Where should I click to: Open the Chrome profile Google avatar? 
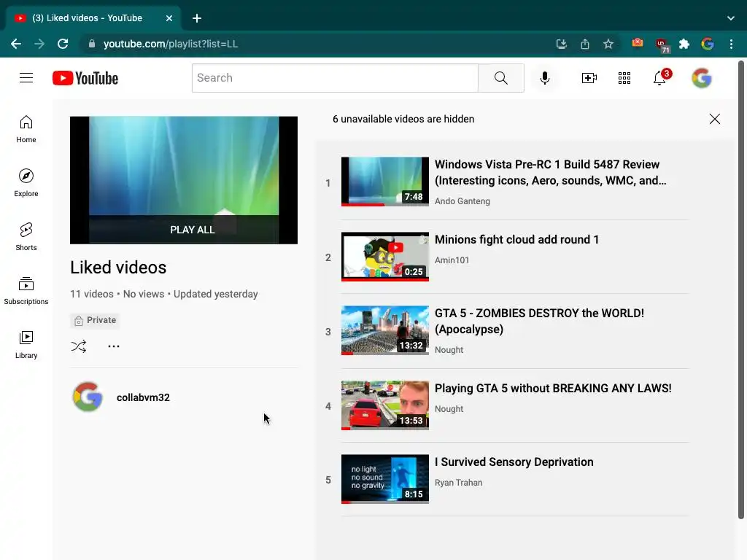tap(708, 44)
